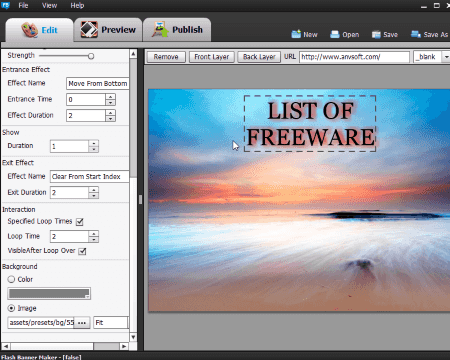Viewport: 450px width, 360px height.
Task: Browse background image with ellipsis button
Action: pos(82,323)
